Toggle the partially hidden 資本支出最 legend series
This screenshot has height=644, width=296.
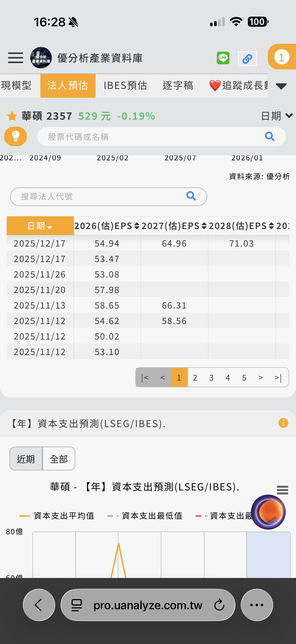click(224, 516)
